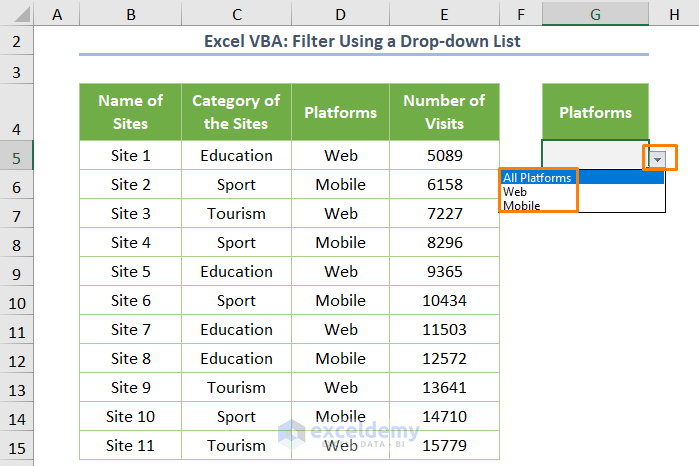The height and width of the screenshot is (466, 699).
Task: Select the cell with value 10434
Action: [444, 301]
